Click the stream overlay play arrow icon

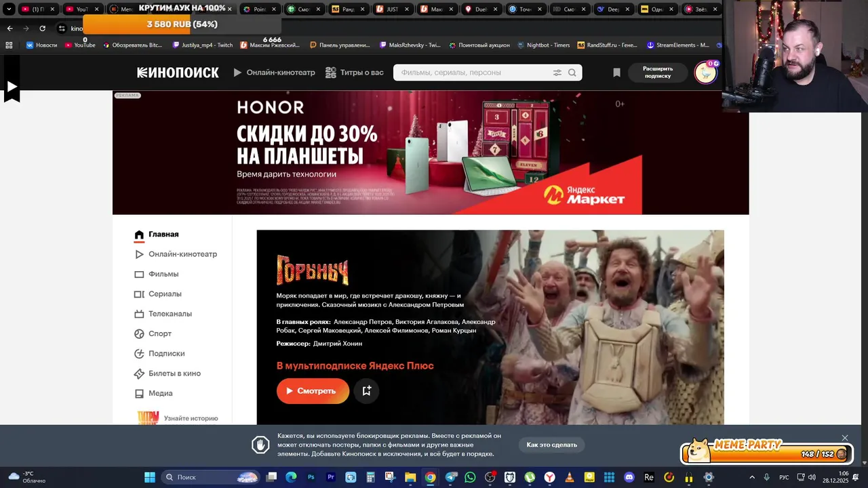(x=12, y=87)
